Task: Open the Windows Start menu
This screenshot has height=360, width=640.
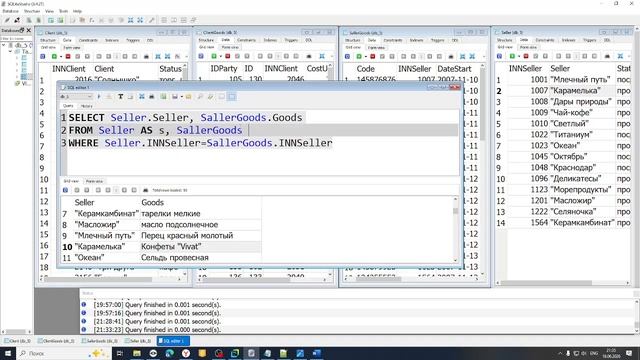Action: [x=8, y=353]
